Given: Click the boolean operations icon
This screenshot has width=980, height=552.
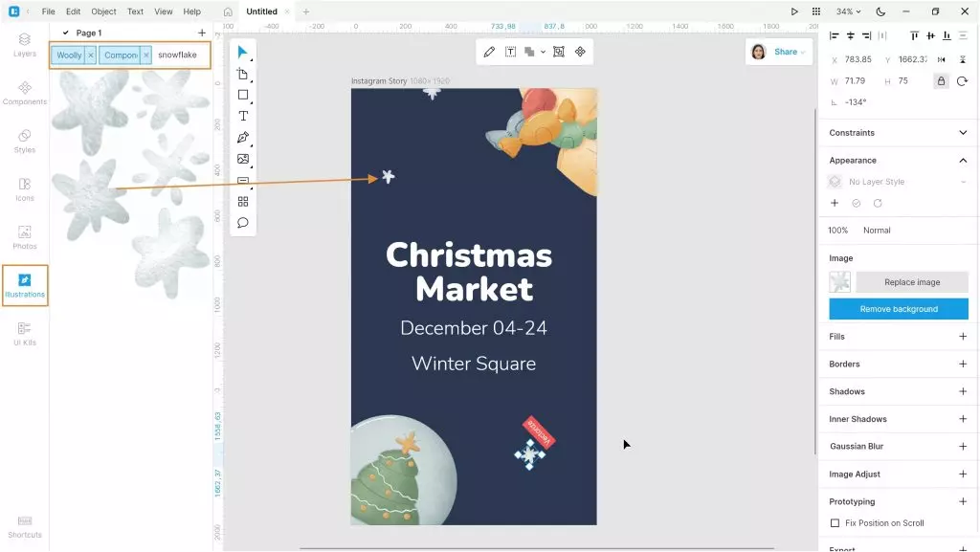Looking at the screenshot, I should [529, 52].
